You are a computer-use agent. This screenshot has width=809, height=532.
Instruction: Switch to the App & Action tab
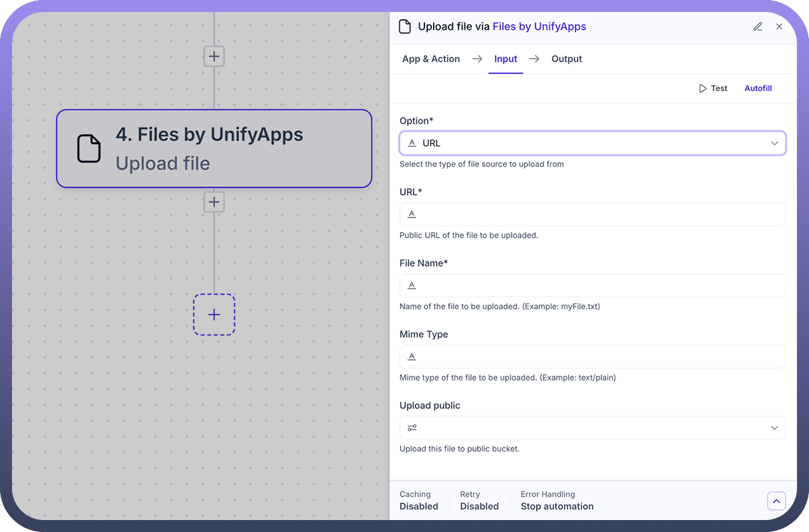point(431,59)
